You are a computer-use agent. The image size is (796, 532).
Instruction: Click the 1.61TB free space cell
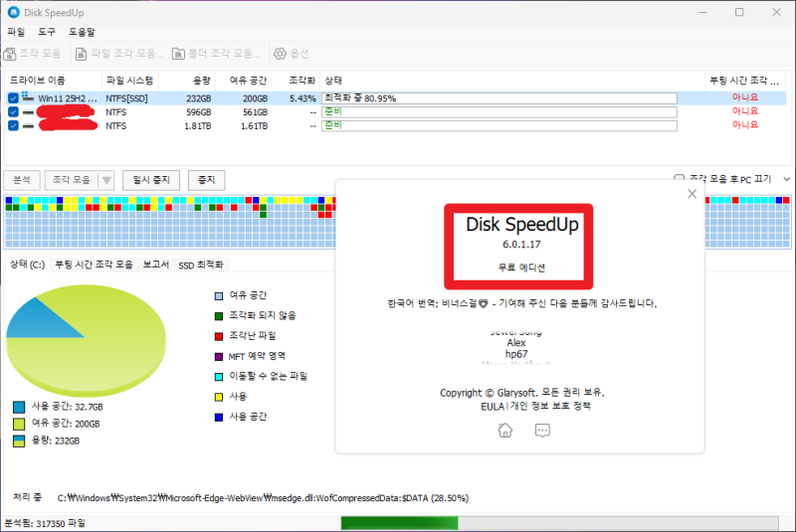point(255,125)
